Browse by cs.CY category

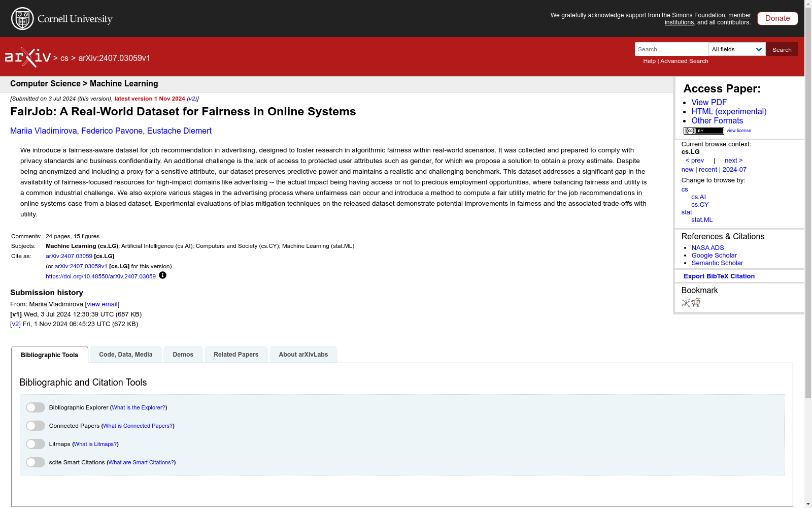tap(700, 205)
